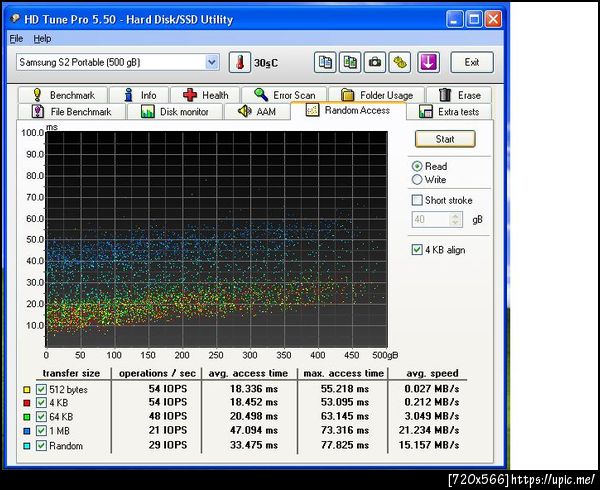Click the yellow 512 bytes color swatch
The height and width of the screenshot is (490, 600).
point(26,390)
